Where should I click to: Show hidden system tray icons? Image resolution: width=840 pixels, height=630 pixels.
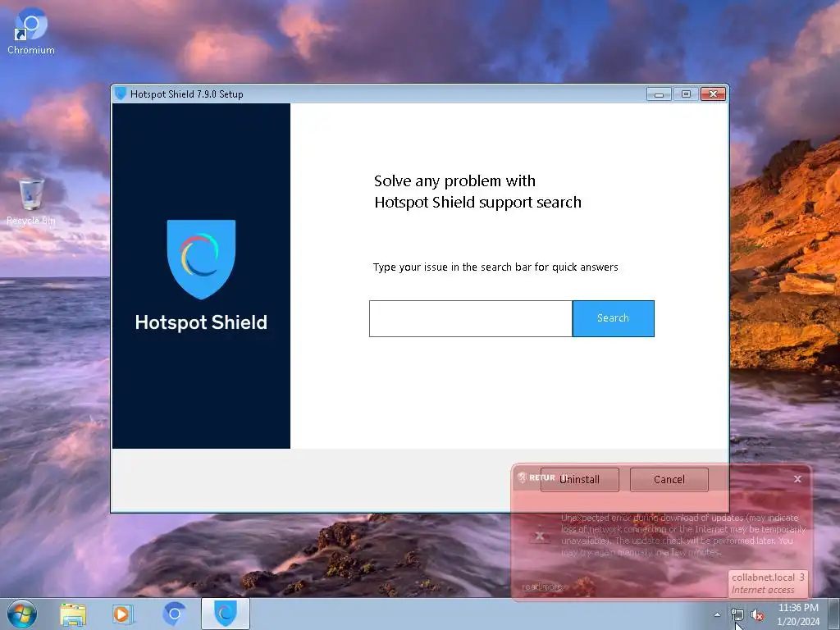717,614
